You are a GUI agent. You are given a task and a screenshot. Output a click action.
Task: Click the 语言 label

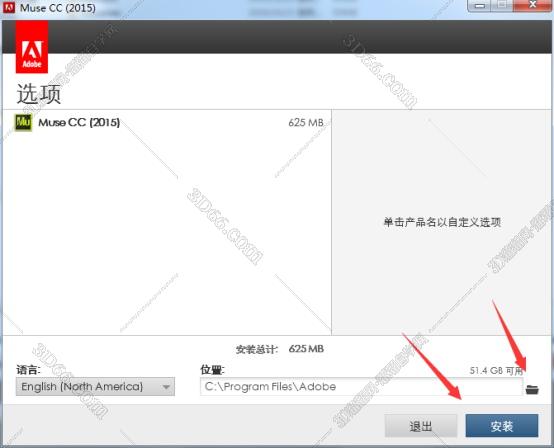[28, 370]
